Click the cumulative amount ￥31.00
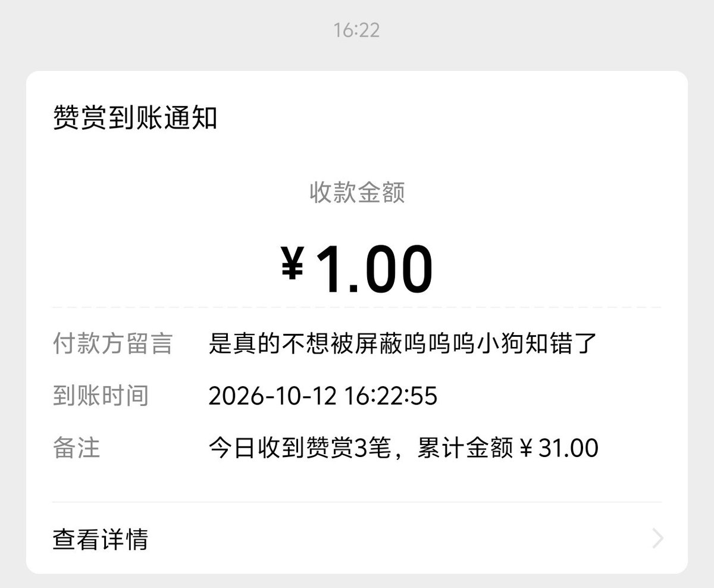 (x=559, y=448)
